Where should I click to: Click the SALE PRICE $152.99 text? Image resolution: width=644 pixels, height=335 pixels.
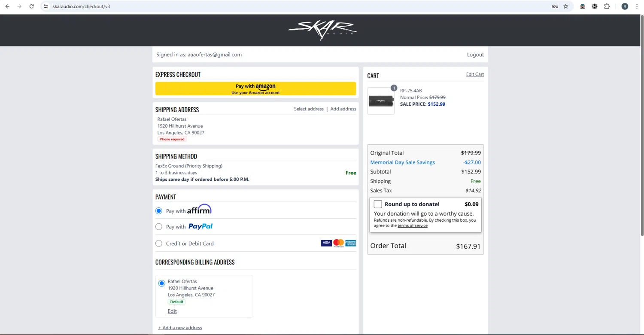(x=422, y=104)
